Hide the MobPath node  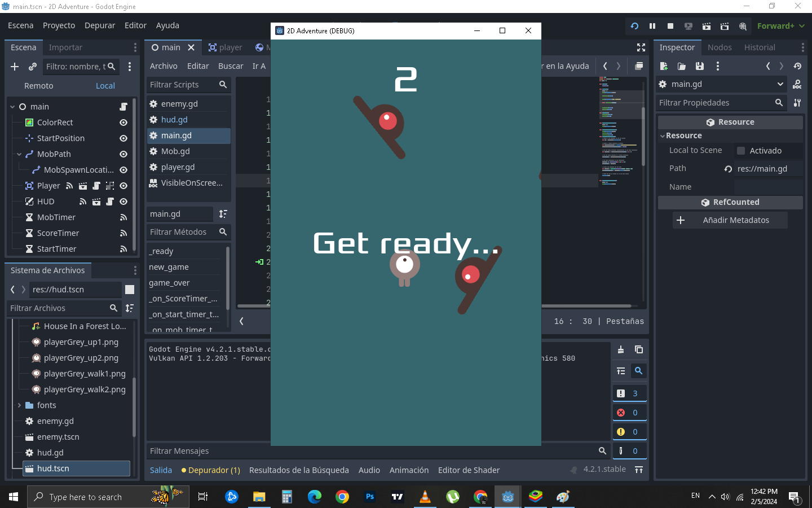coord(123,154)
